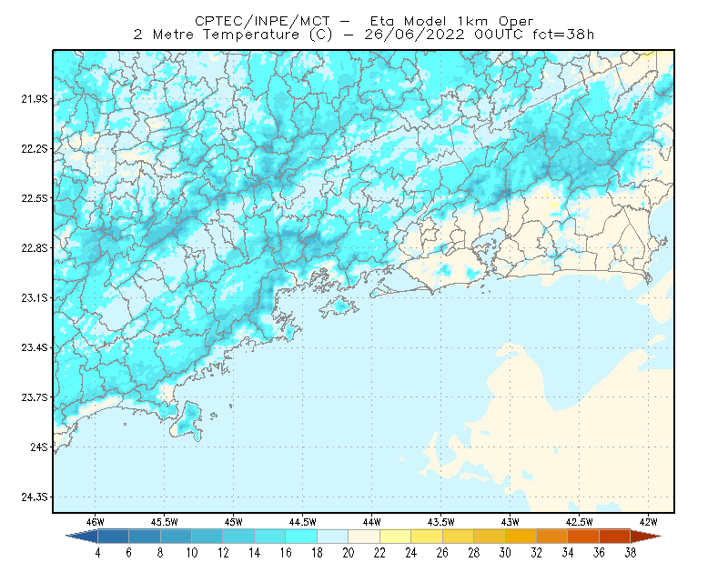Click the 44W longitude axis label
Screen dimensions: 728x562
click(x=372, y=522)
